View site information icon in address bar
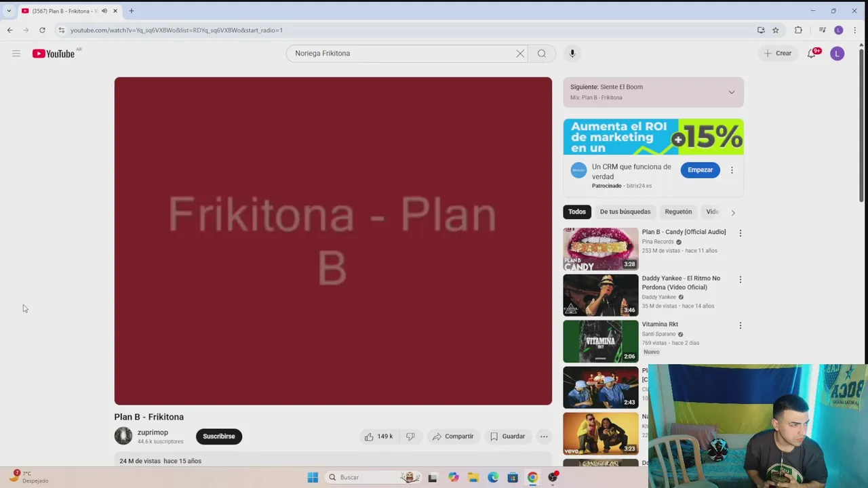Screen dimensions: 868x488 click(x=61, y=30)
